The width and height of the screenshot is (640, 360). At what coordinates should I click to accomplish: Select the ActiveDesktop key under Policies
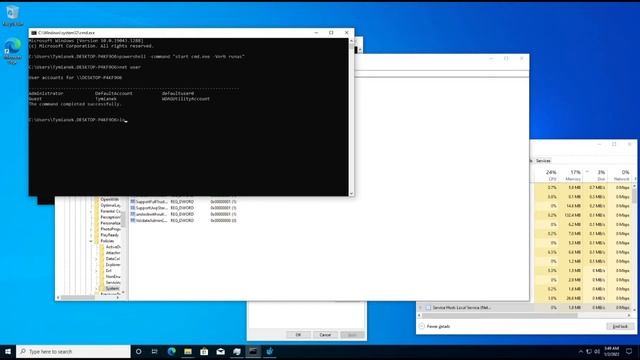[x=113, y=247]
